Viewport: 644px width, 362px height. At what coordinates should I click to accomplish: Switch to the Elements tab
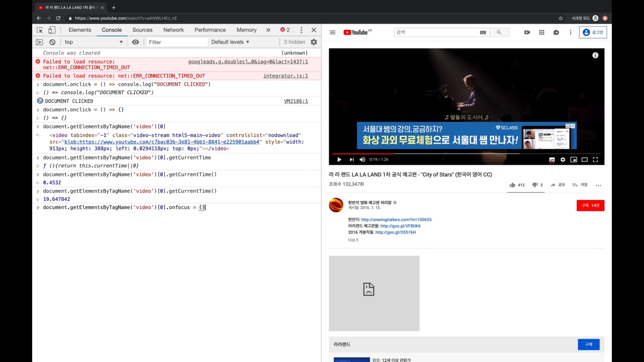pyautogui.click(x=80, y=30)
